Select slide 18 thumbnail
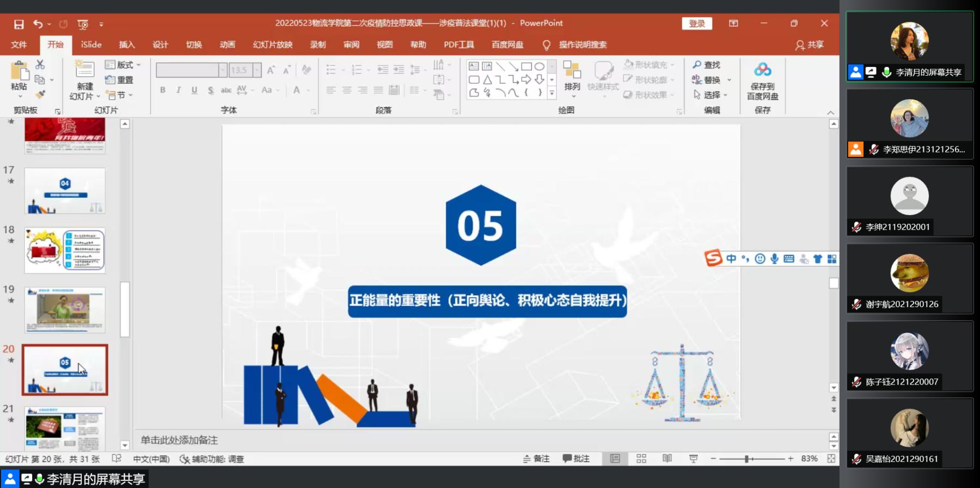 pos(65,251)
